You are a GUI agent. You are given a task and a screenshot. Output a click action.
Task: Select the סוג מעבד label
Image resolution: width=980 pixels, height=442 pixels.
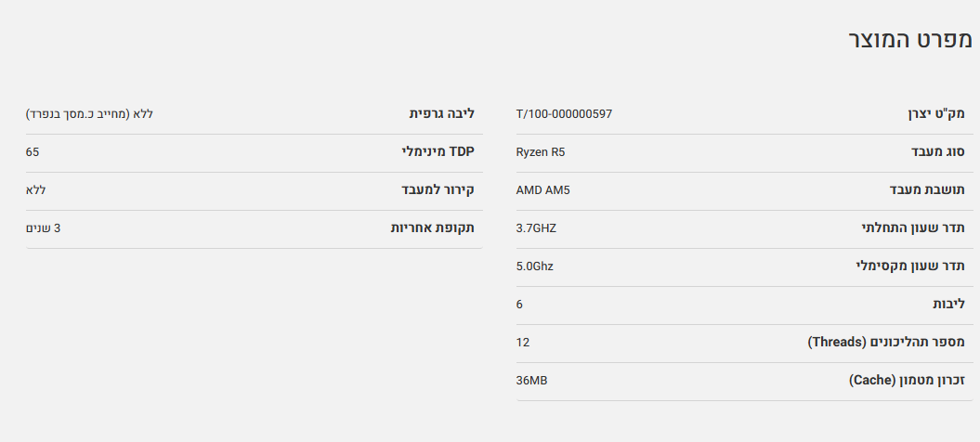click(x=938, y=152)
